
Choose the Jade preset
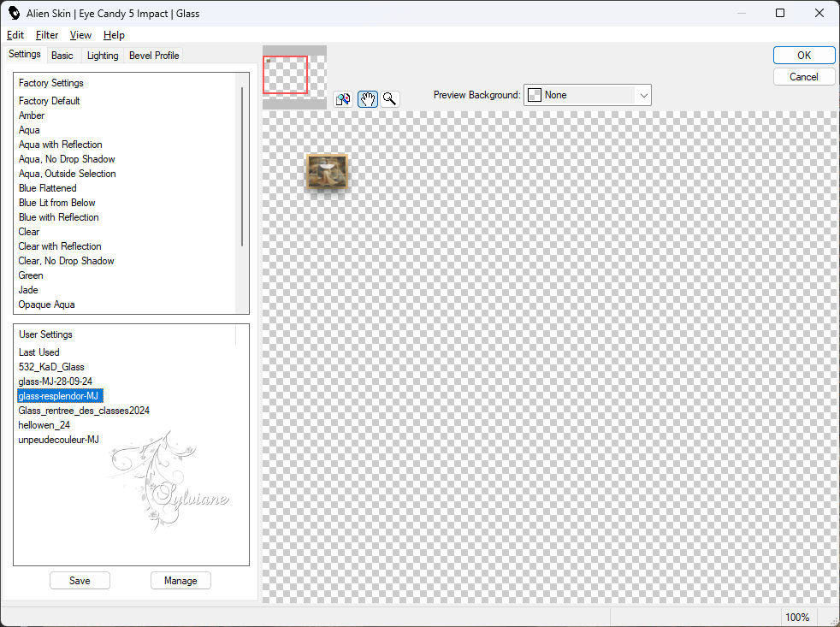point(28,289)
